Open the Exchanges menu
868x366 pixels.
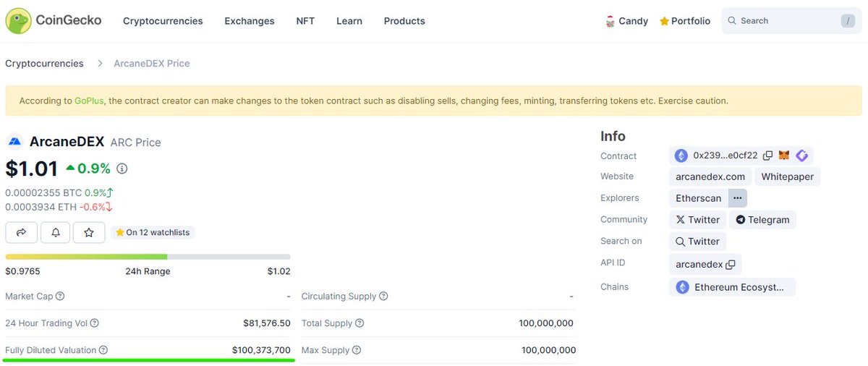click(250, 21)
